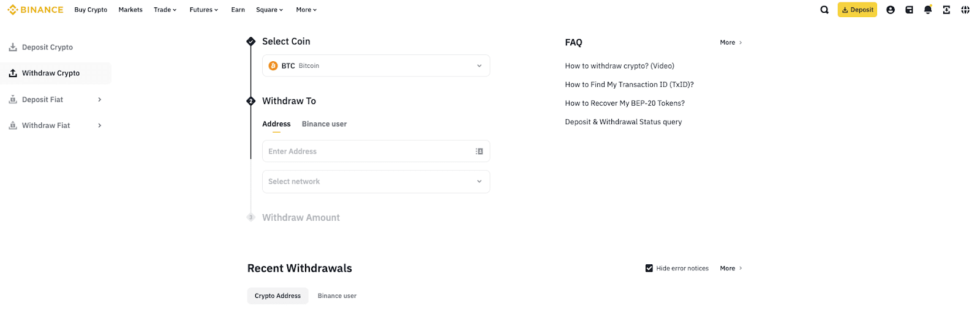Click the Binance logo
This screenshot has width=980, height=312.
(36, 10)
